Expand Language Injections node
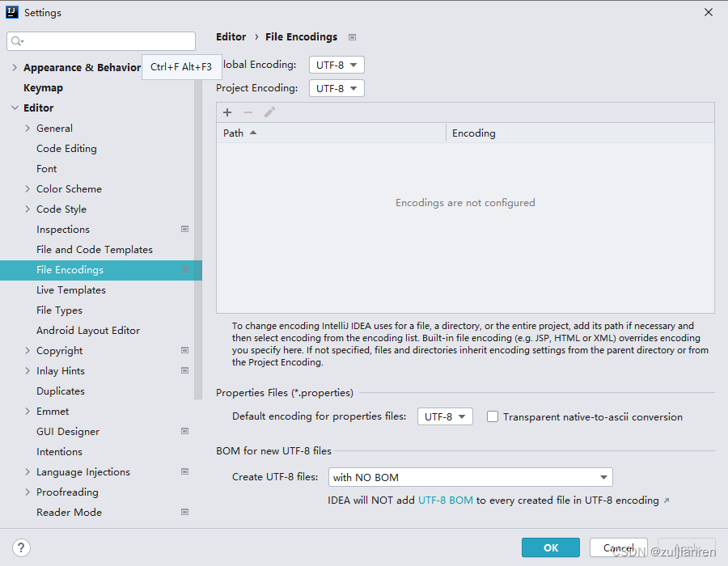The image size is (728, 566). point(28,472)
